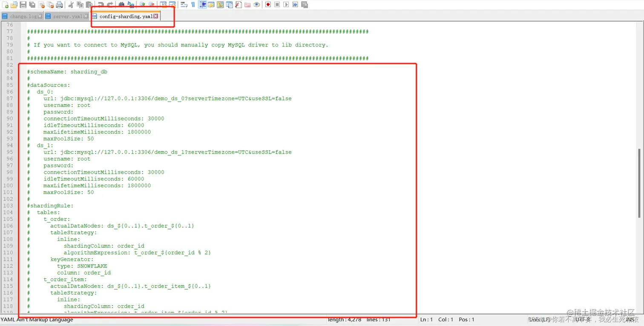Open user defined language dialog
This screenshot has width=644, height=326.
211,5
